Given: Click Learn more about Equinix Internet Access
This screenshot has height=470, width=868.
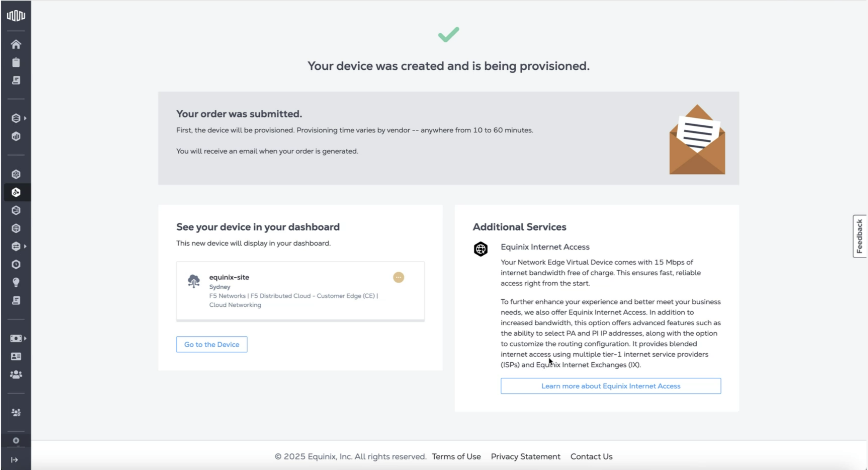Looking at the screenshot, I should pos(610,386).
